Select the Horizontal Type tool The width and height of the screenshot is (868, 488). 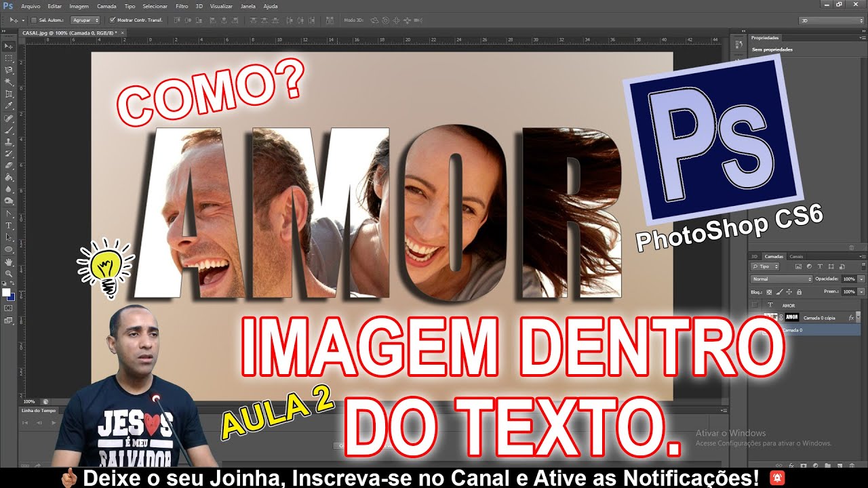point(9,225)
